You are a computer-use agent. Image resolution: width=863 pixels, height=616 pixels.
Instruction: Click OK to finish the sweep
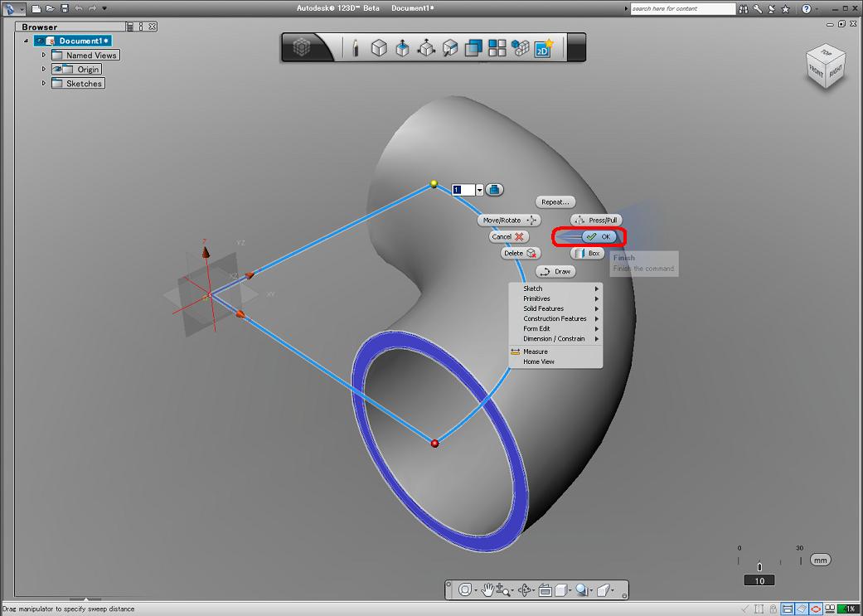pyautogui.click(x=599, y=237)
